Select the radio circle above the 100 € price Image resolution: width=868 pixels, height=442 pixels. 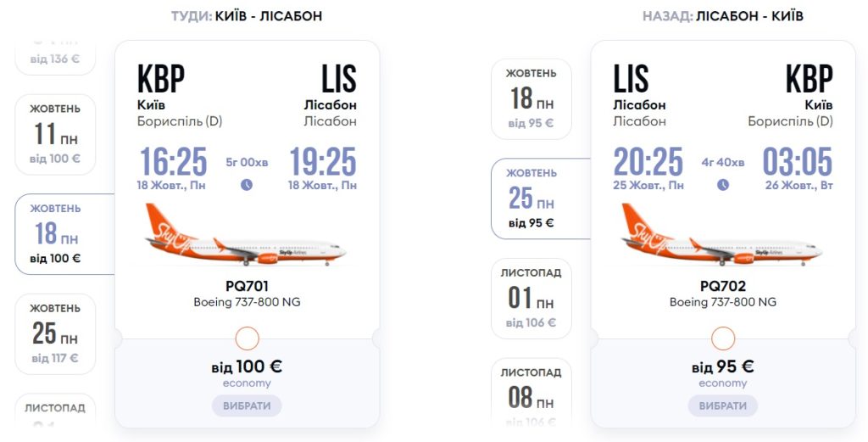click(247, 339)
